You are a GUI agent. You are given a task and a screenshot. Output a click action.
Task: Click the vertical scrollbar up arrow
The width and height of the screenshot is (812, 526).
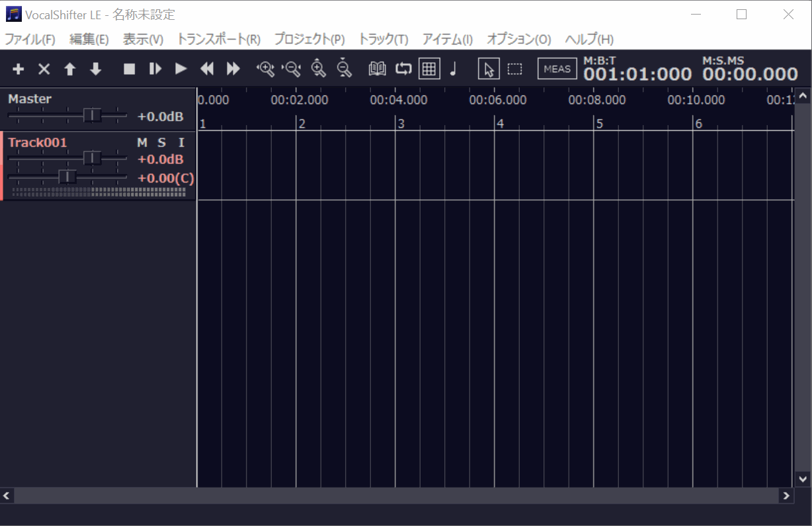803,97
